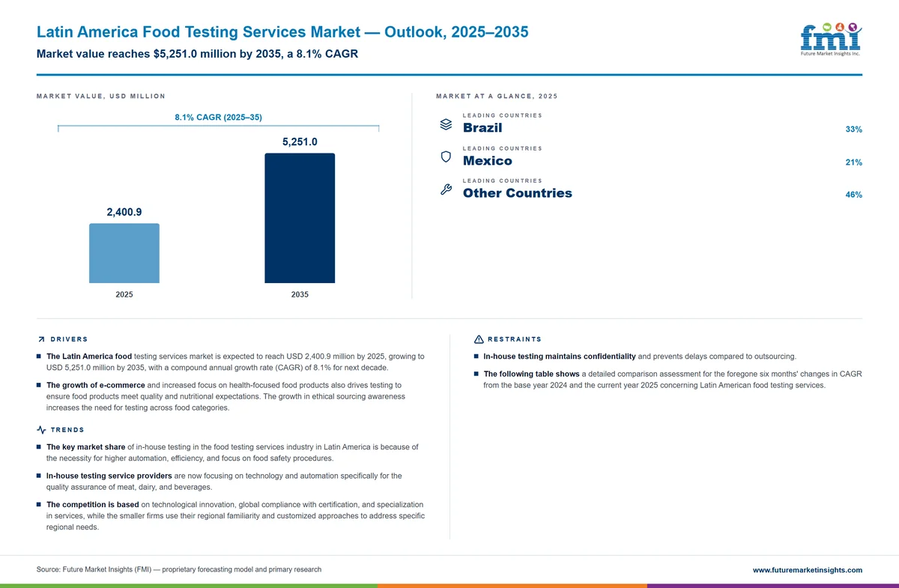Click the Market at a Glance, 2025 heading

click(x=497, y=96)
